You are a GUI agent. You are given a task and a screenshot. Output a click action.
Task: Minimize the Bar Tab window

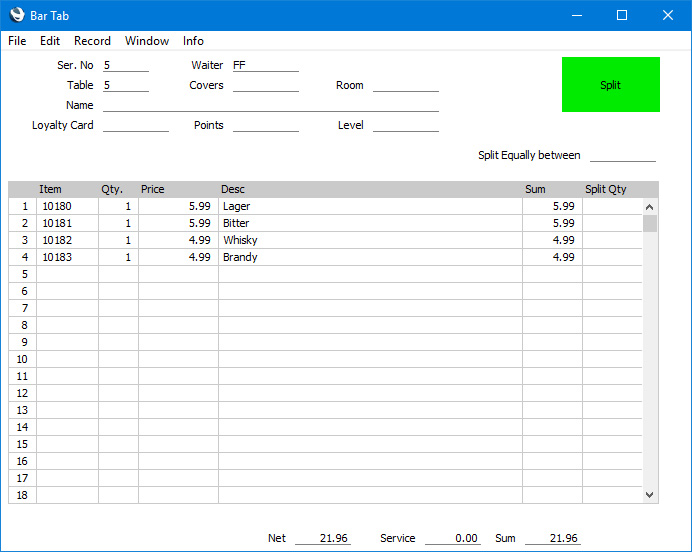point(577,15)
